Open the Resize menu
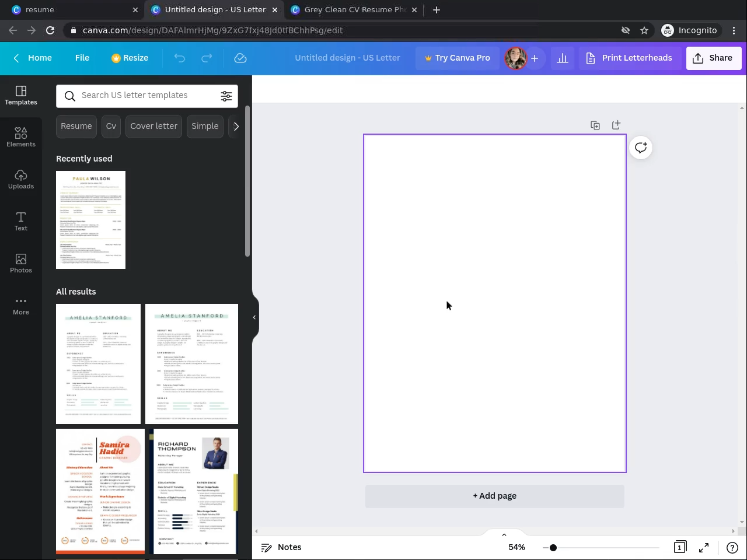The width and height of the screenshot is (747, 560). coord(130,58)
